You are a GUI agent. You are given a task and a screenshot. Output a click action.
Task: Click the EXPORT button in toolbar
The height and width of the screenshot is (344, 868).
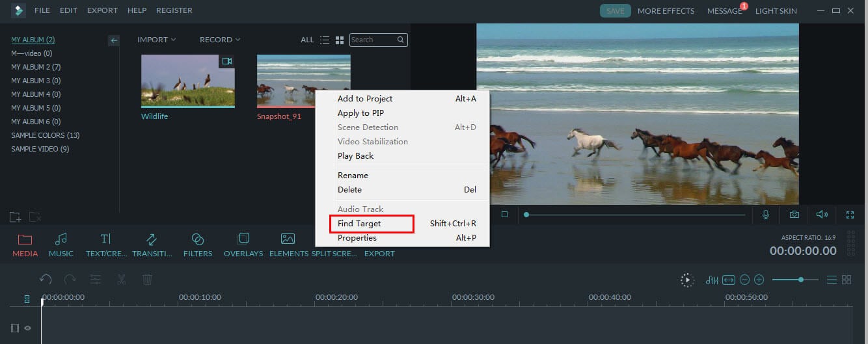[x=379, y=253]
